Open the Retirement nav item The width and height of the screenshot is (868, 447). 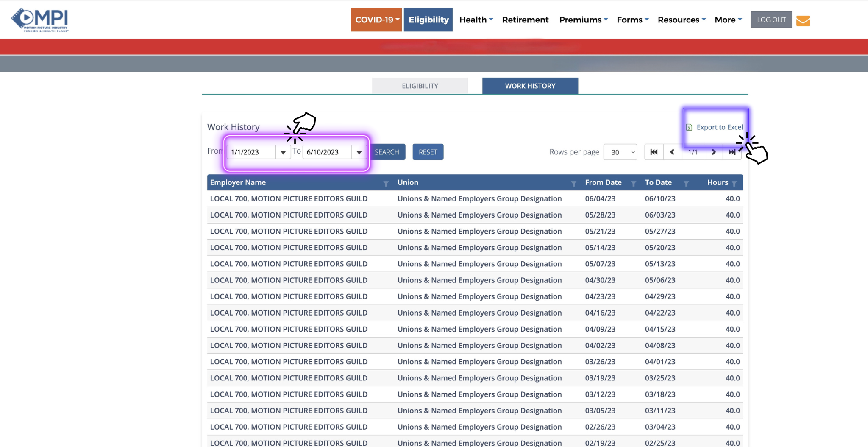525,20
